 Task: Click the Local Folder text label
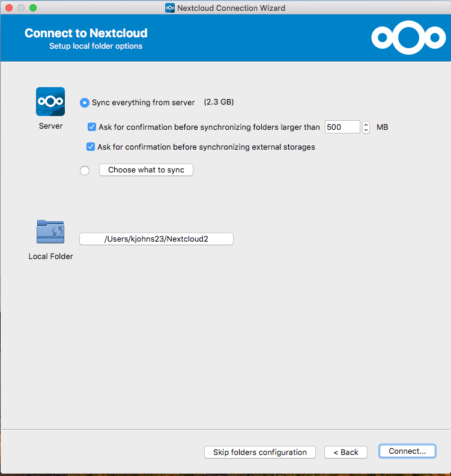(50, 256)
